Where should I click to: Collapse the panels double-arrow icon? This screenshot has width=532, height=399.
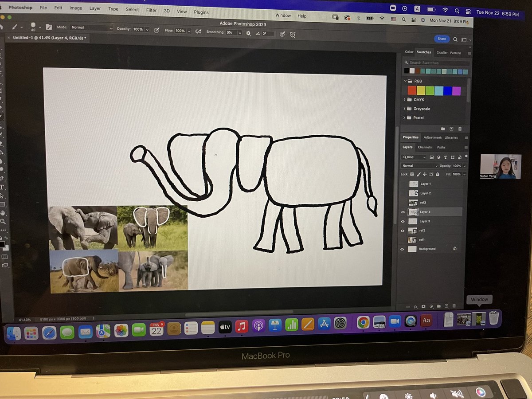469,46
